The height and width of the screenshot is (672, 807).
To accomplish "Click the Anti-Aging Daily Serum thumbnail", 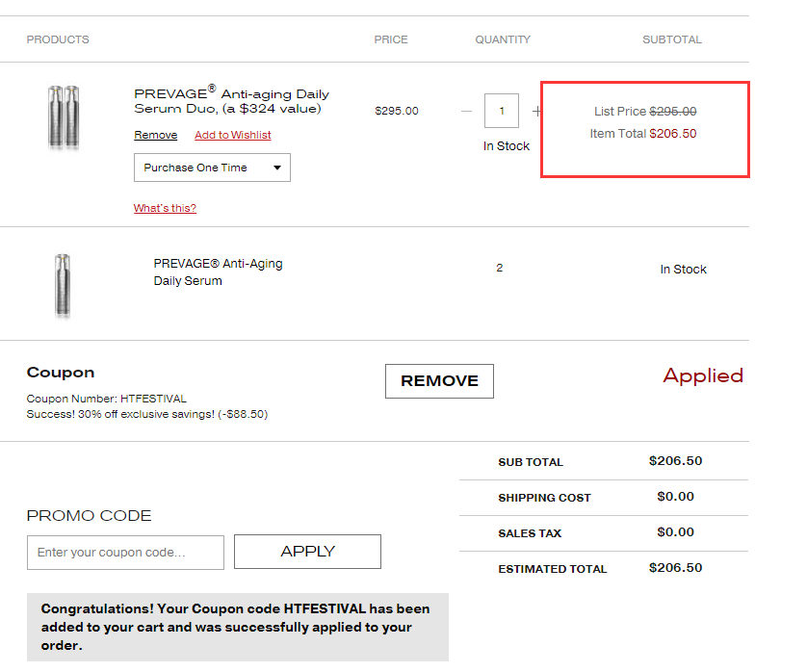I will point(64,285).
